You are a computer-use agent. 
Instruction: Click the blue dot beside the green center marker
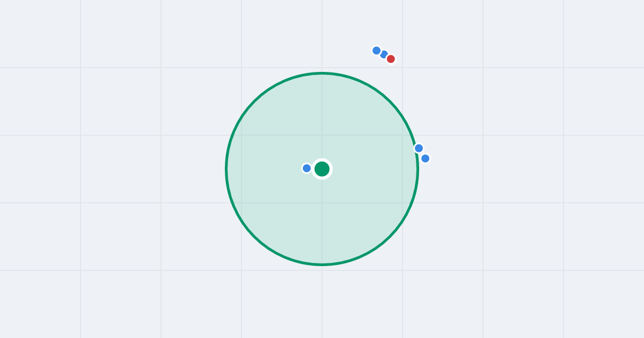(307, 168)
